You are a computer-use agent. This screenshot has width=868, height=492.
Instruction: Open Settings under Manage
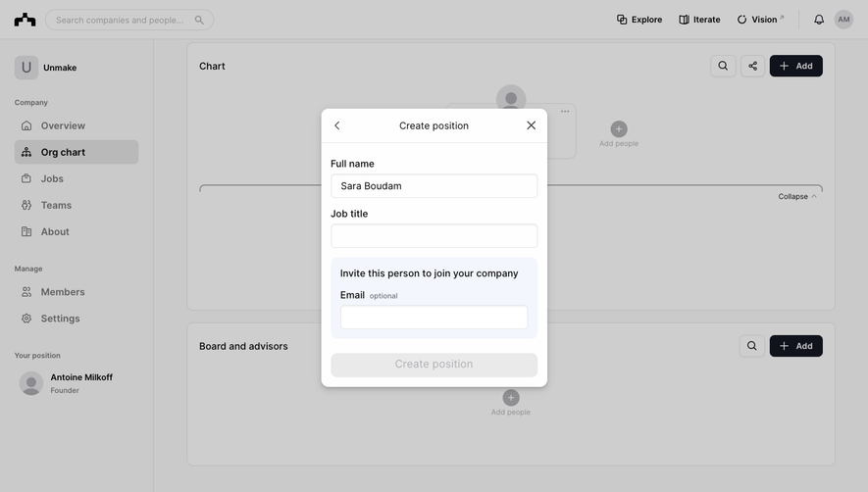click(77, 319)
